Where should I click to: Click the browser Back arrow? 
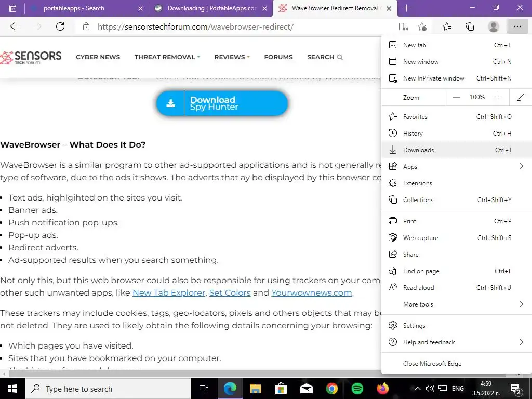pyautogui.click(x=14, y=26)
